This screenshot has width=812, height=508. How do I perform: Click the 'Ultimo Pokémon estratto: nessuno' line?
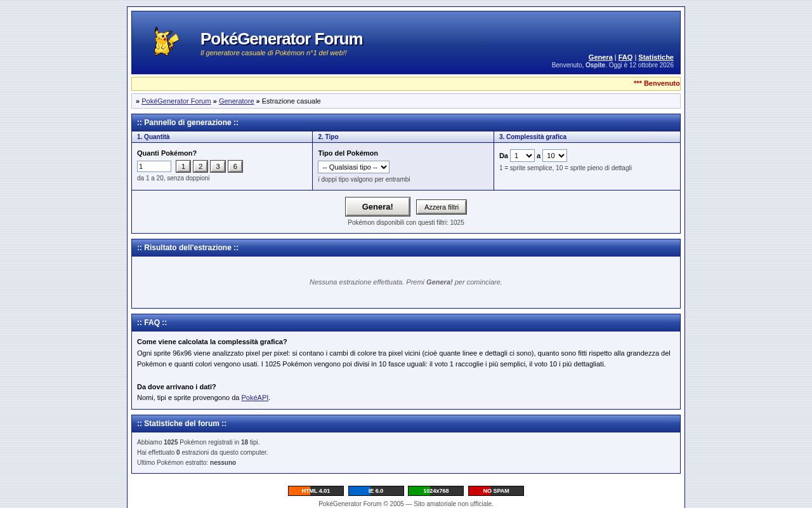point(187,463)
